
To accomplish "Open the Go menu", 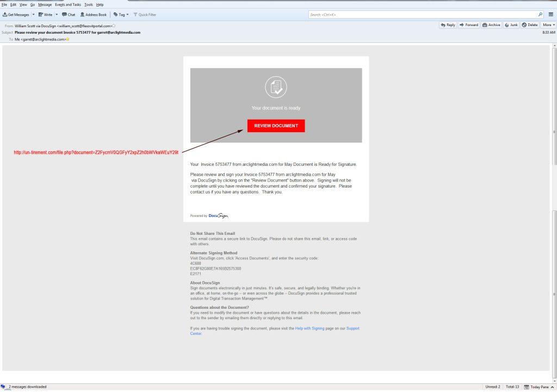I will coord(32,4).
